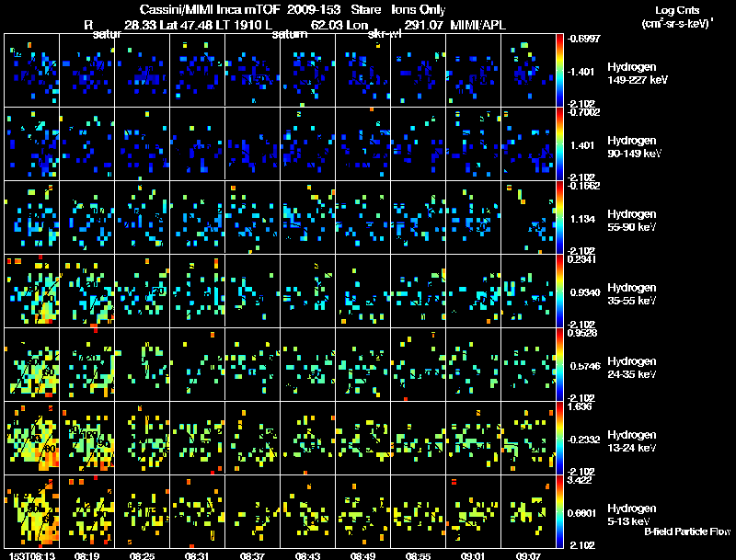Open the 35-55 keV image panel at 08:19
Viewport: 736px width, 560px height.
(86, 291)
